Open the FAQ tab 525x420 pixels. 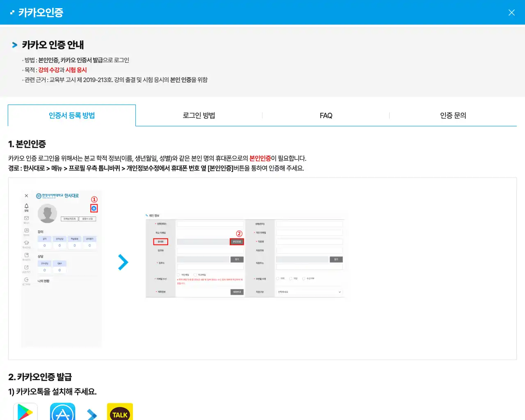pos(326,115)
